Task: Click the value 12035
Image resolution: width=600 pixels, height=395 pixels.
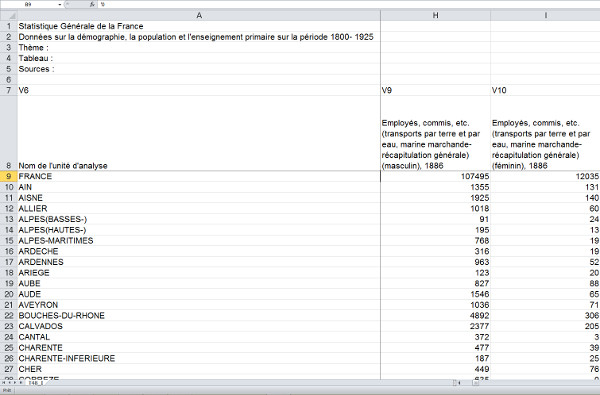Action: click(545, 176)
